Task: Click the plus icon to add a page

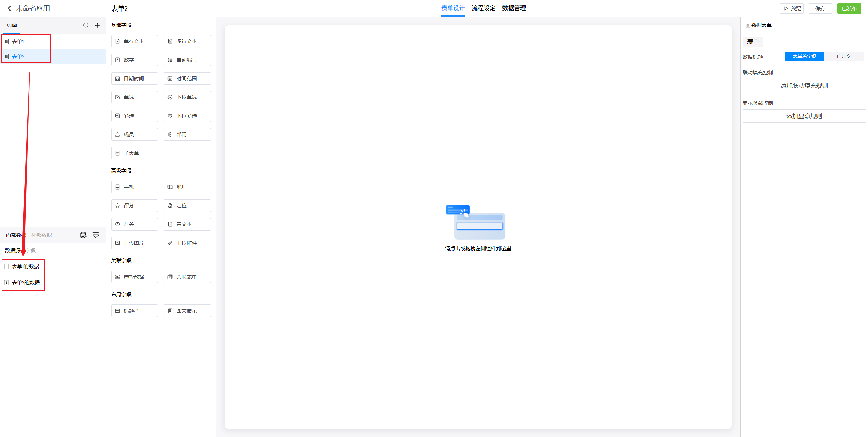Action: pyautogui.click(x=97, y=25)
